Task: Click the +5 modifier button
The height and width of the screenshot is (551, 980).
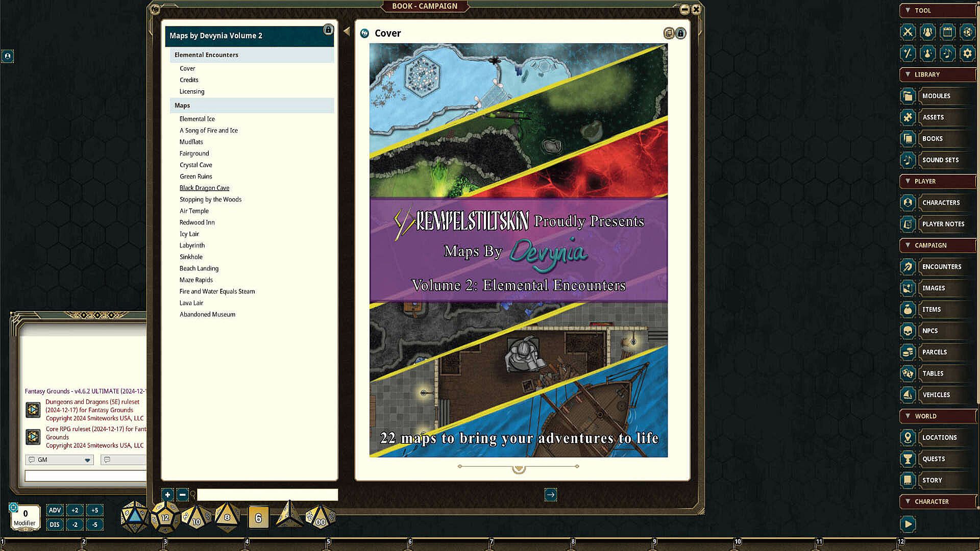Action: coord(94,510)
